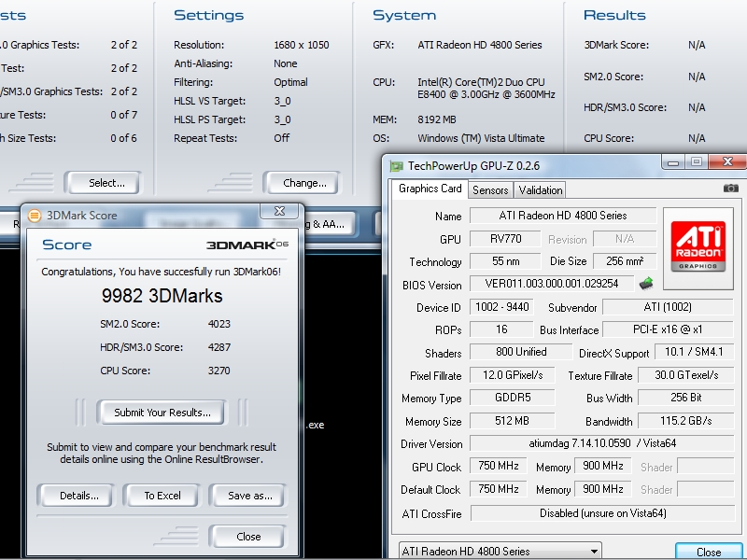Minimize the GPU-Z window
This screenshot has height=560, width=747.
pos(672,161)
